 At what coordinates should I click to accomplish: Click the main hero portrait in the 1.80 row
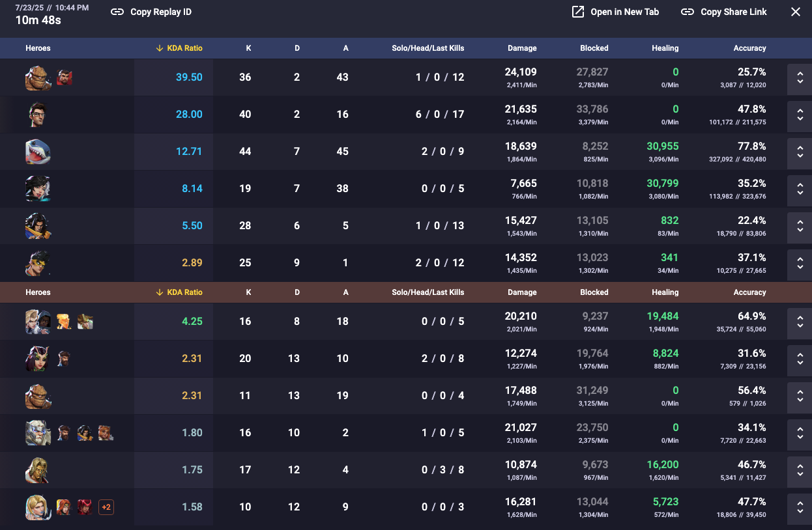click(x=38, y=433)
